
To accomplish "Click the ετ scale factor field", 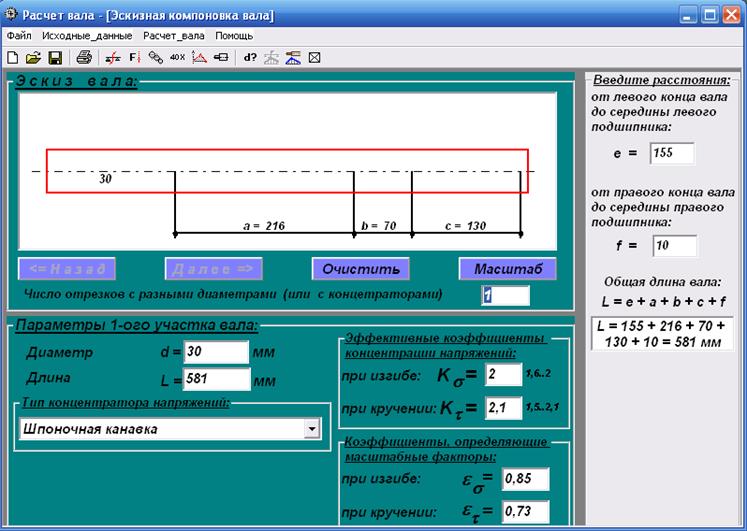I will pyautogui.click(x=525, y=511).
